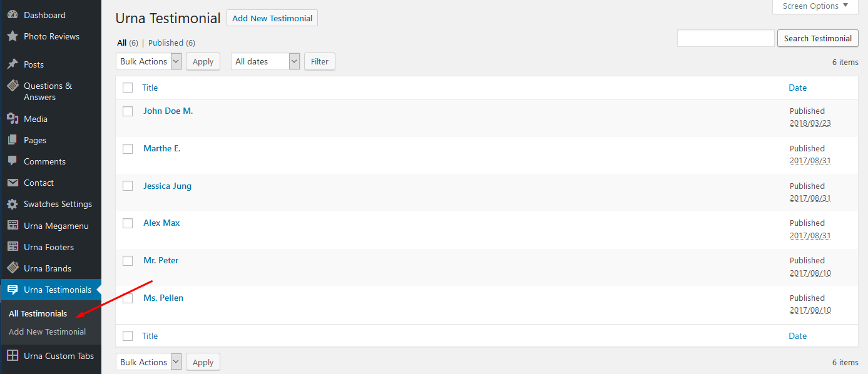Tick the checkbox for Mr. Peter
This screenshot has height=374, width=868.
(x=128, y=261)
